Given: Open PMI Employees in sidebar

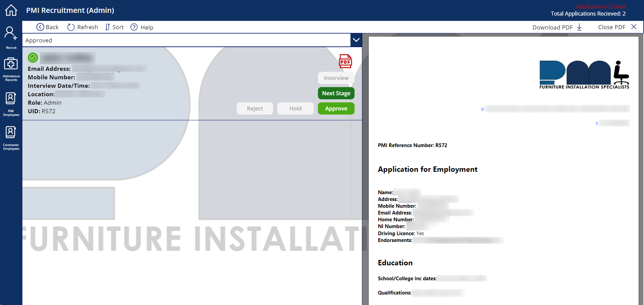Looking at the screenshot, I should (x=11, y=104).
